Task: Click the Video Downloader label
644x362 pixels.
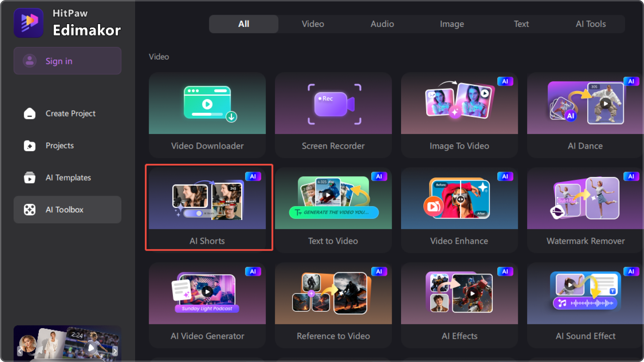Action: click(x=207, y=146)
